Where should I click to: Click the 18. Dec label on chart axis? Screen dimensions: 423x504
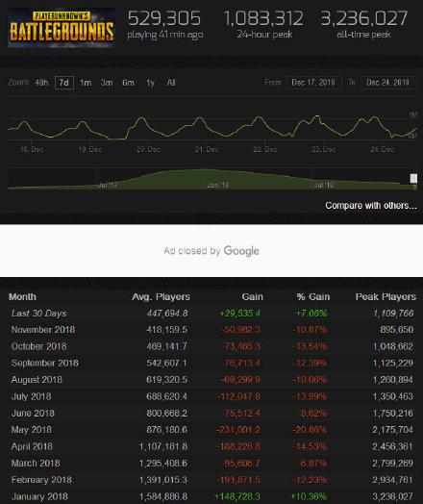(x=32, y=149)
